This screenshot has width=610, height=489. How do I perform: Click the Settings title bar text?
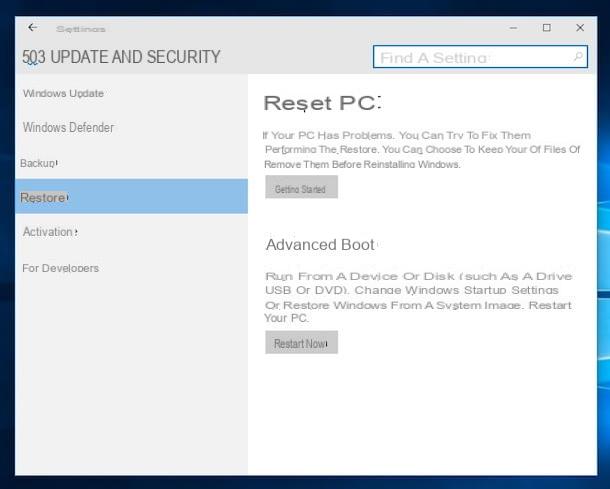click(x=81, y=29)
